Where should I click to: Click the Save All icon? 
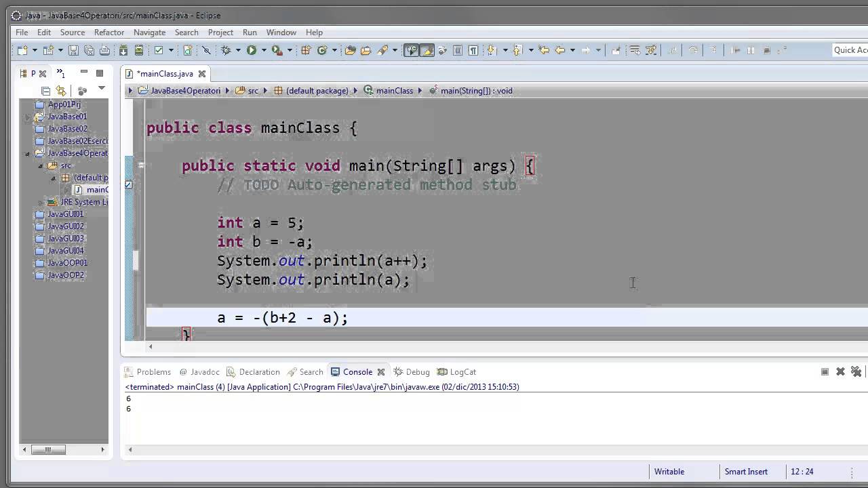point(89,50)
